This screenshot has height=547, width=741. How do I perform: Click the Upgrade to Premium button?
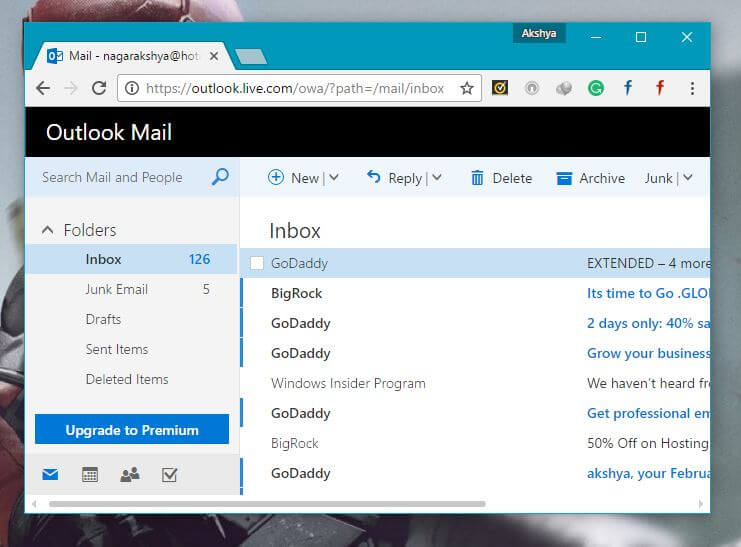click(x=132, y=430)
